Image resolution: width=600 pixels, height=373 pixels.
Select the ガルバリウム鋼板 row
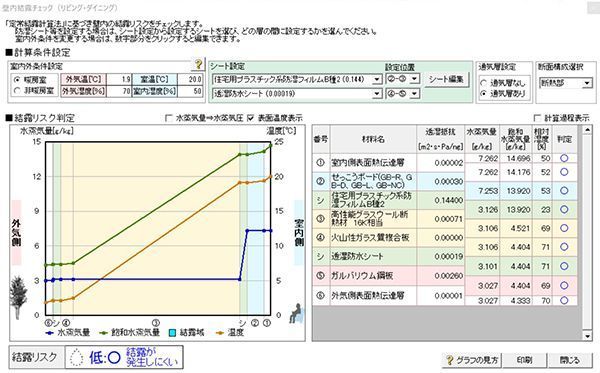(388, 275)
